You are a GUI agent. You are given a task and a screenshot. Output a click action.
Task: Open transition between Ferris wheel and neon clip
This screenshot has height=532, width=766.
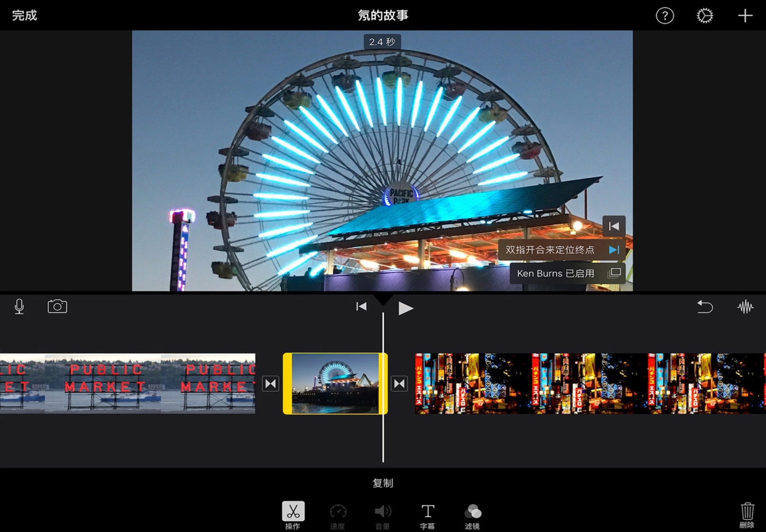[399, 384]
